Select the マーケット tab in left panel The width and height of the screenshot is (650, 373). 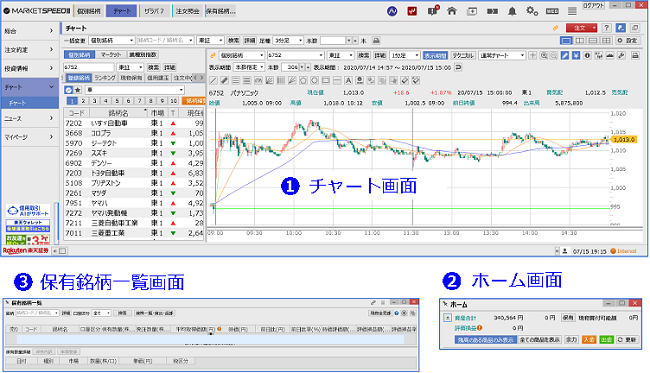pyautogui.click(x=111, y=55)
